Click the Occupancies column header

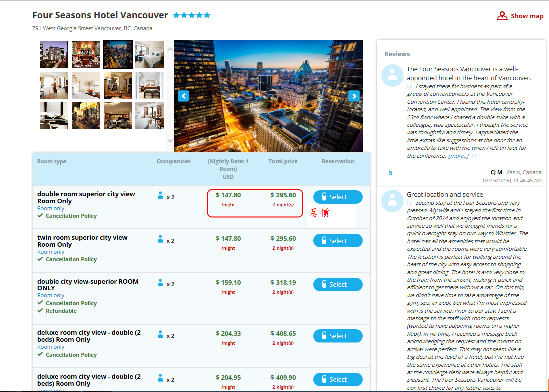point(174,161)
